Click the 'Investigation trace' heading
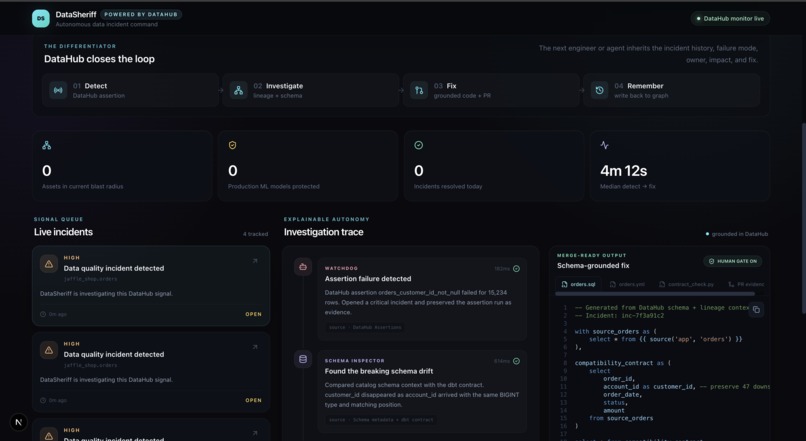The image size is (806, 441). [323, 232]
